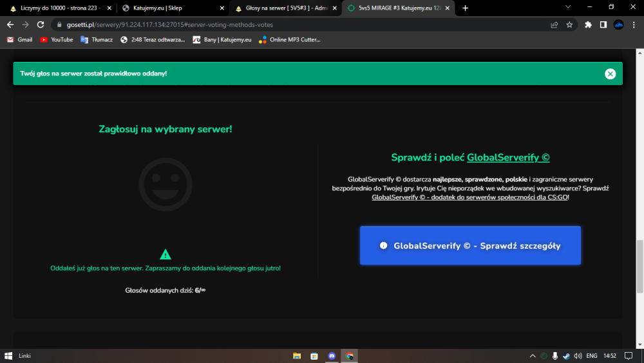Open Discord from the taskbar
This screenshot has width=644, height=363.
[x=332, y=356]
